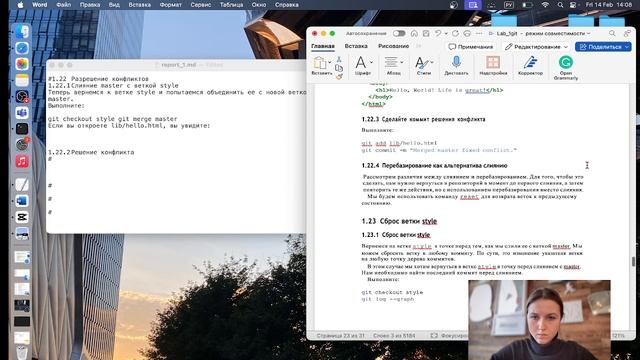Click the Wi-Fi icon in menu bar
Viewport: 640px width, 360px height.
[545, 5]
